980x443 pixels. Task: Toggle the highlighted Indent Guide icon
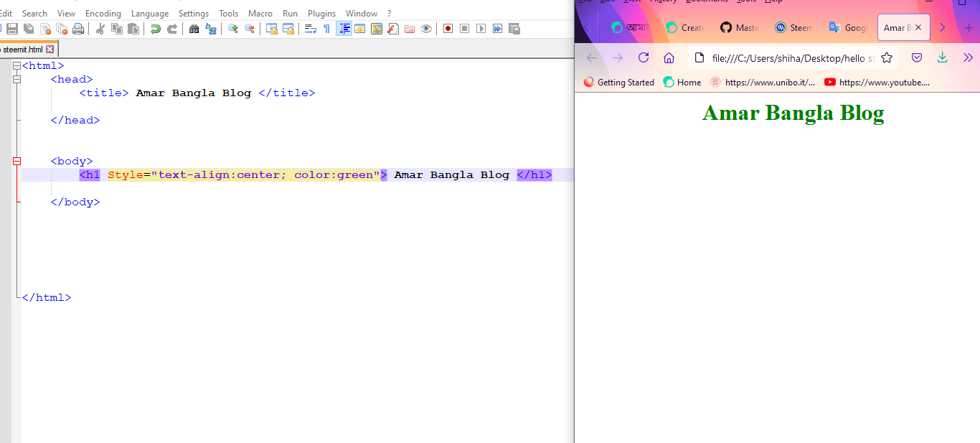[x=344, y=29]
